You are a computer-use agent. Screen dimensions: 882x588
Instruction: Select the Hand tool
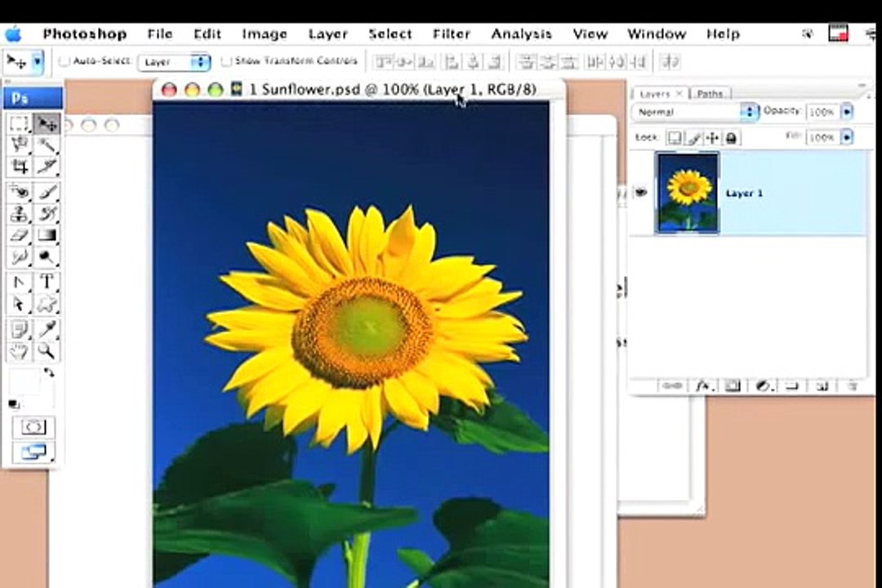[x=19, y=352]
